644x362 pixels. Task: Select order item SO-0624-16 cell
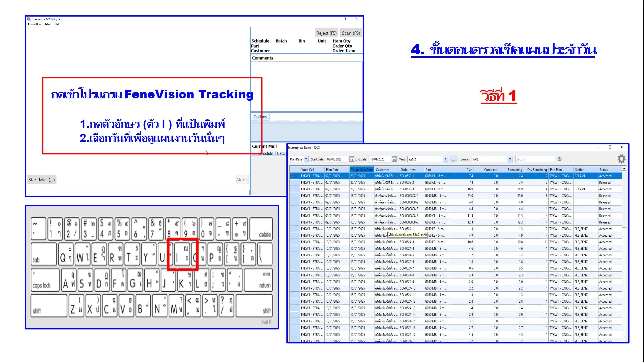(x=412, y=328)
